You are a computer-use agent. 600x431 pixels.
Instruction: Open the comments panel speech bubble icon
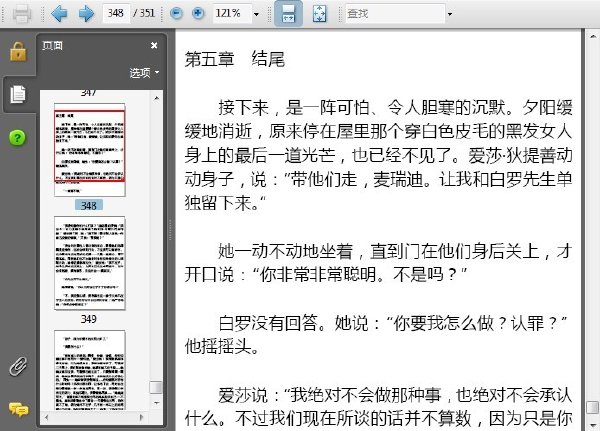[18, 410]
